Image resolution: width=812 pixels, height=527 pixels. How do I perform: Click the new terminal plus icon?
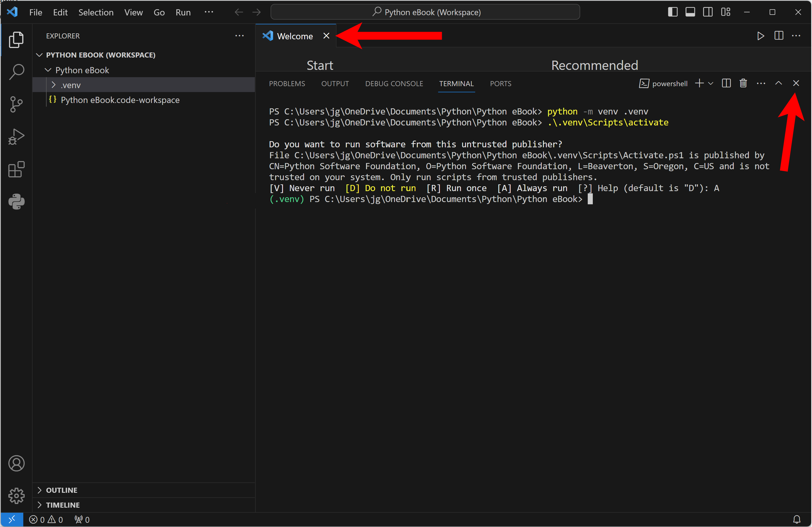[x=699, y=84]
